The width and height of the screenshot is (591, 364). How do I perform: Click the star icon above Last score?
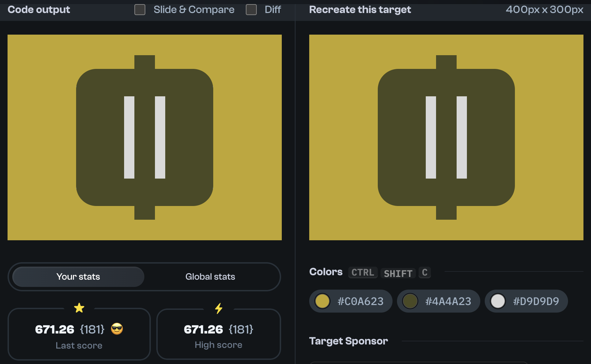pos(79,308)
